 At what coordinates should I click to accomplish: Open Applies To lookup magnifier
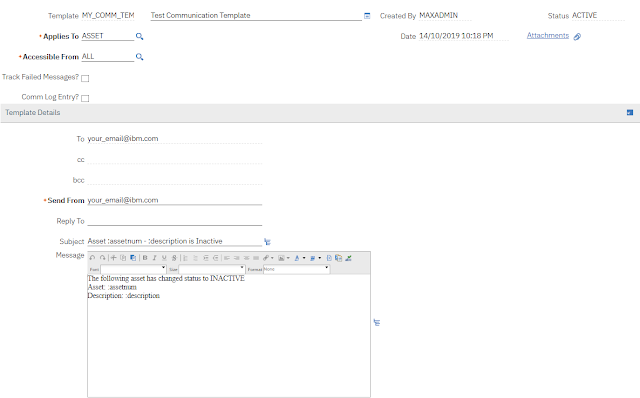[140, 36]
